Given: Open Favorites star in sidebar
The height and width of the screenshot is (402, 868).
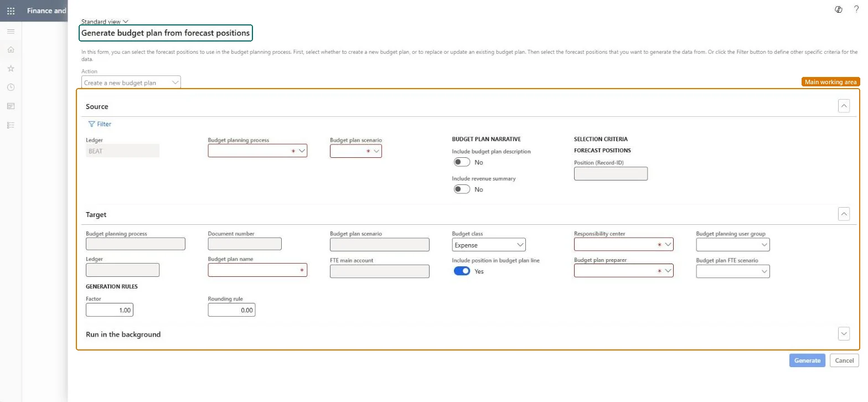Looking at the screenshot, I should 11,69.
